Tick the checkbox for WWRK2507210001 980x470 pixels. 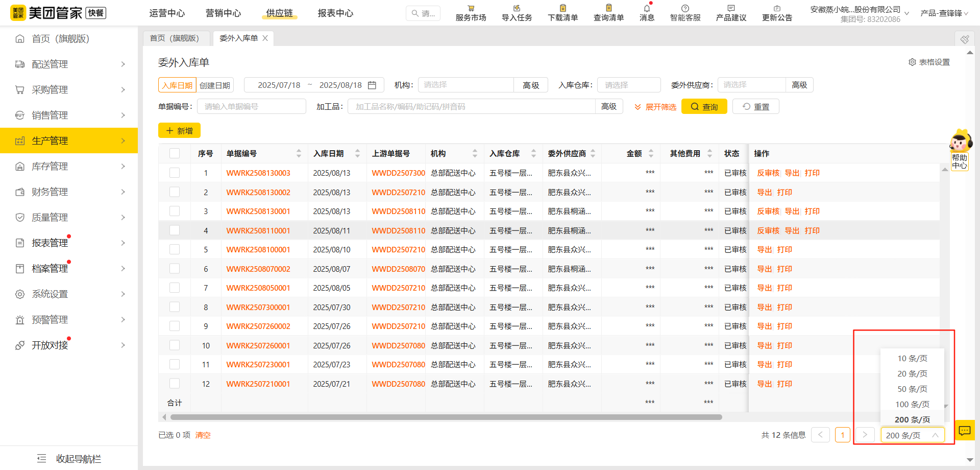[x=175, y=383]
